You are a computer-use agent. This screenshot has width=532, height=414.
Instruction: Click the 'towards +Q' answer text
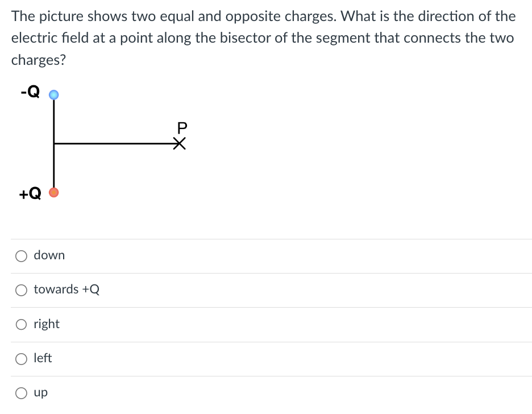66,289
